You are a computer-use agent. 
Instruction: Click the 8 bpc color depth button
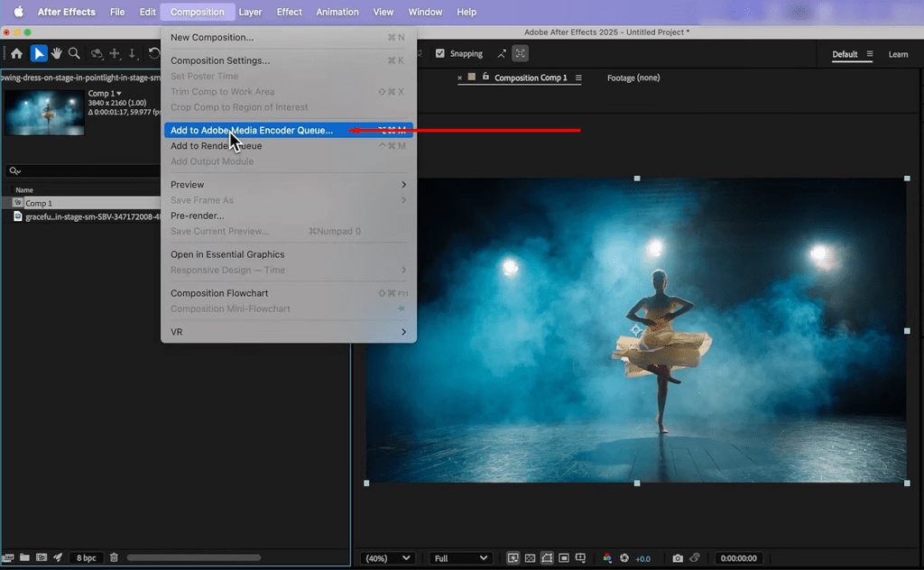coord(86,557)
